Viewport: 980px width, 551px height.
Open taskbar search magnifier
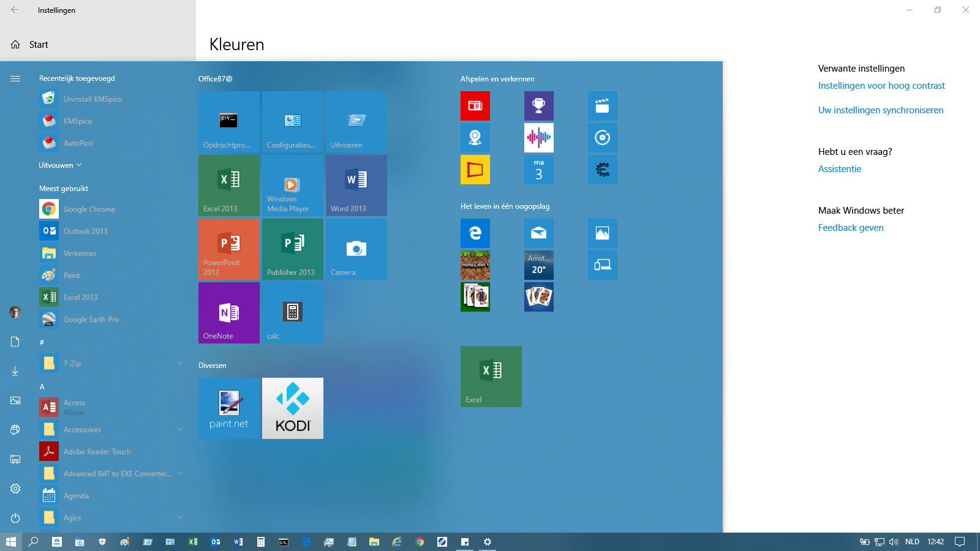[x=34, y=542]
